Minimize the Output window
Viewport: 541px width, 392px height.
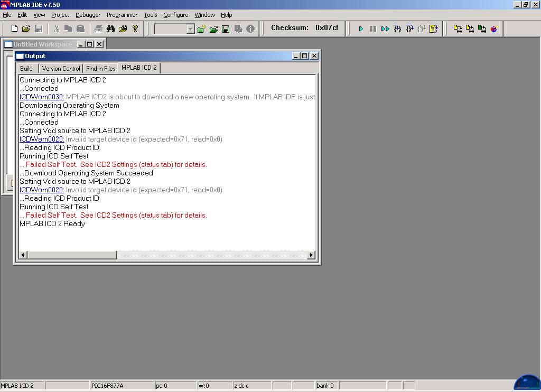tap(296, 56)
